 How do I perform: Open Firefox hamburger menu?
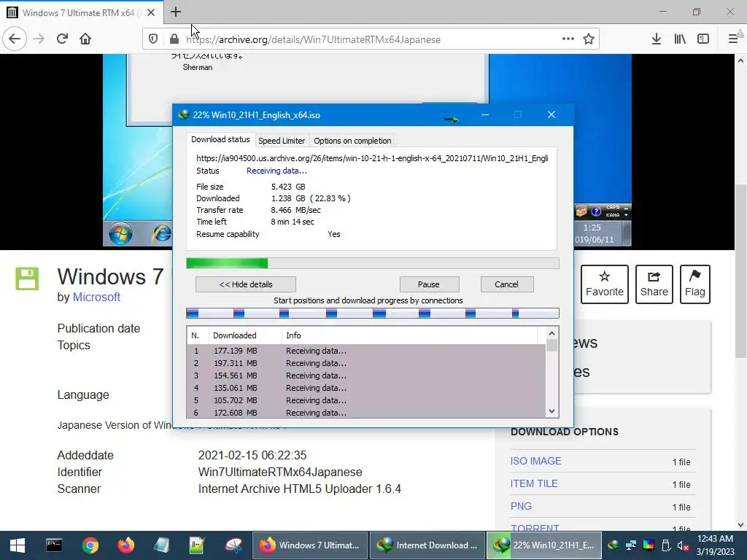tap(733, 39)
